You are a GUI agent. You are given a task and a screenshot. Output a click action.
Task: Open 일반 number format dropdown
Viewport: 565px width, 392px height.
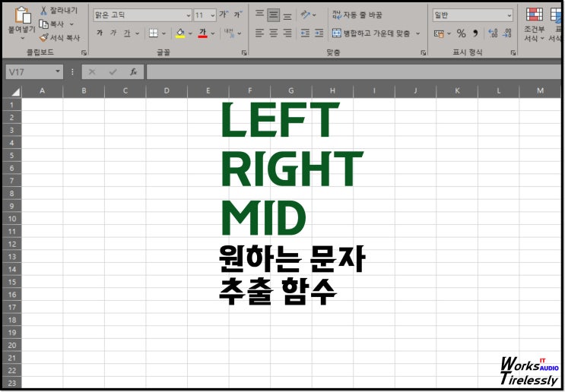pos(509,15)
